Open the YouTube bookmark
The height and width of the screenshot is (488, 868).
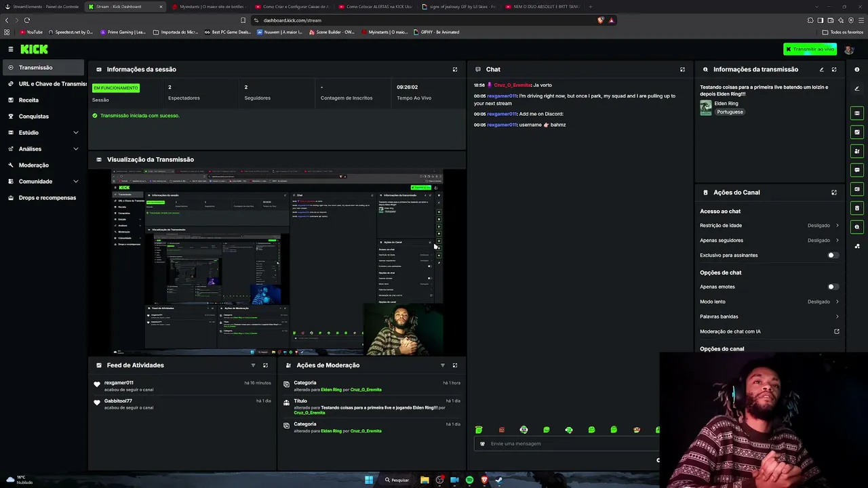[x=31, y=32]
